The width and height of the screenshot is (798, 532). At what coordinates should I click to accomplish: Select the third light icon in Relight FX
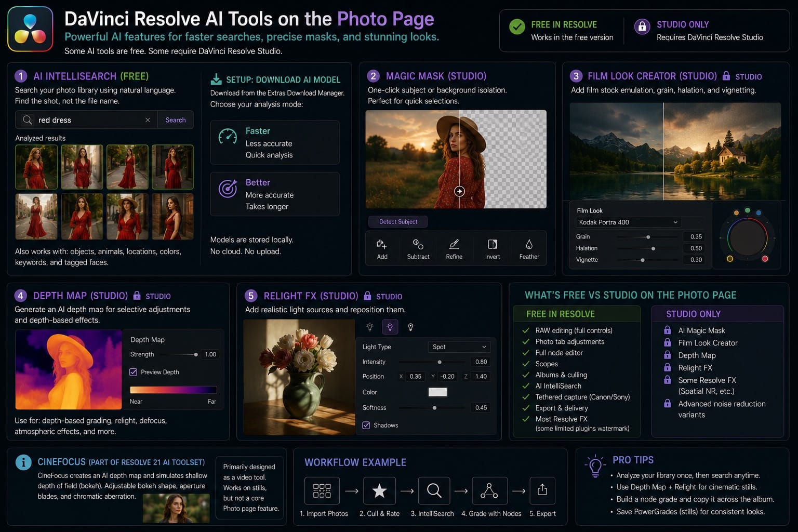coord(410,327)
